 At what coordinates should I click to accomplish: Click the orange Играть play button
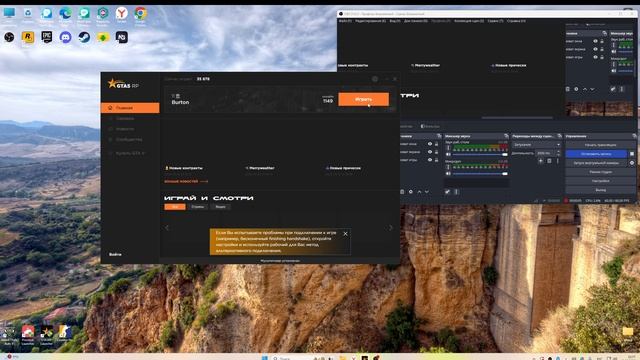click(363, 99)
